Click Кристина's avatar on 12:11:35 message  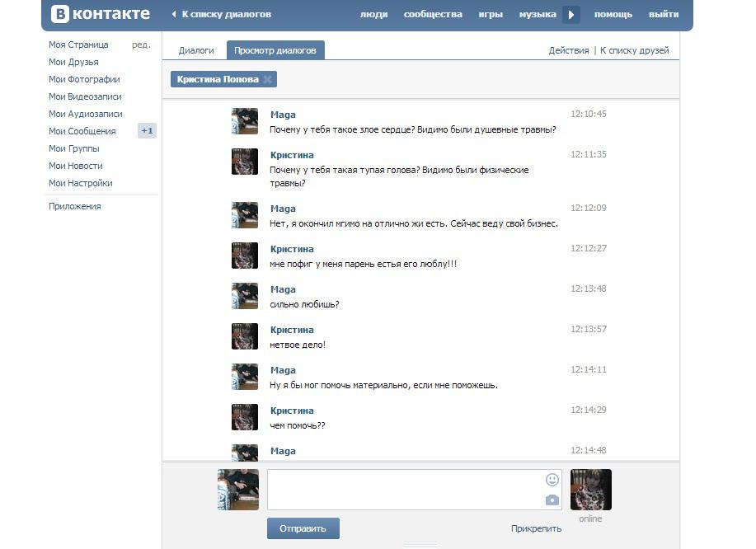click(x=245, y=162)
